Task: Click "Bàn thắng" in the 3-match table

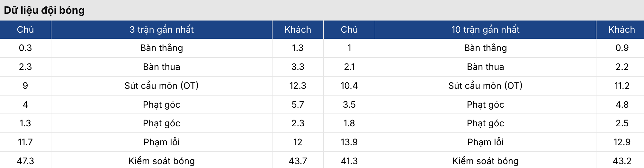Action: pos(162,48)
